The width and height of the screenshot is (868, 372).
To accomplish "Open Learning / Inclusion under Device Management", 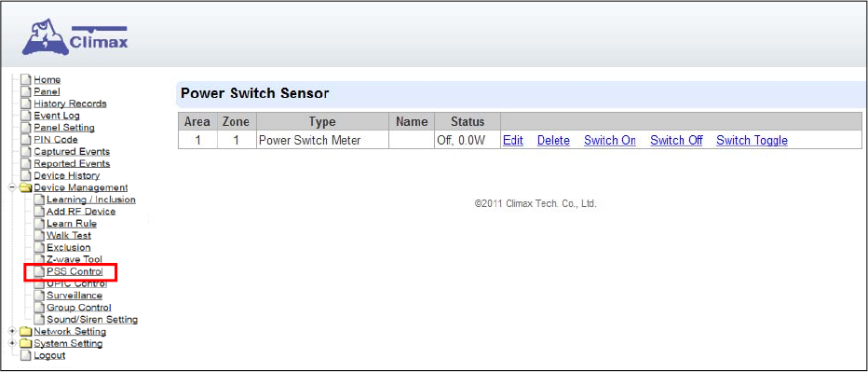I will [90, 200].
